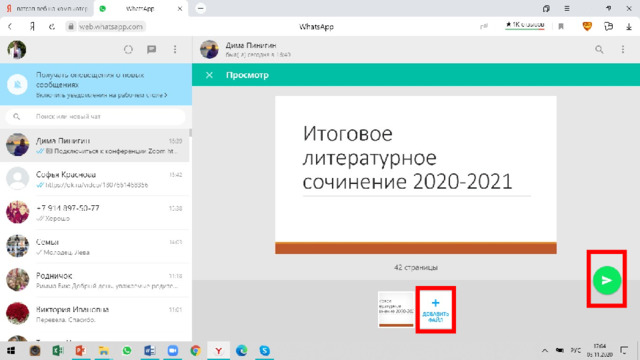This screenshot has height=360, width=640.
Task: Open Microsoft Edge from the taskbar
Action: pyautogui.click(x=242, y=351)
